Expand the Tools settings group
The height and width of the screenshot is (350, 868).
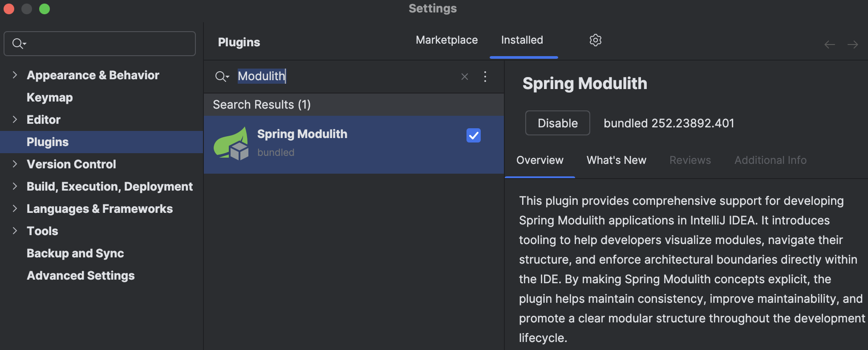(x=15, y=231)
